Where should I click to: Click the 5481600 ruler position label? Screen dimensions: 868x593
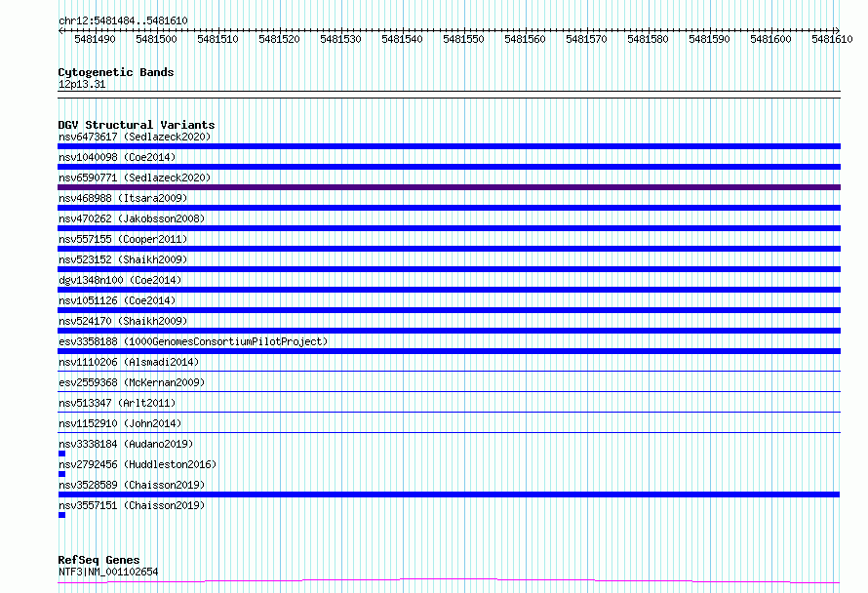click(x=770, y=39)
